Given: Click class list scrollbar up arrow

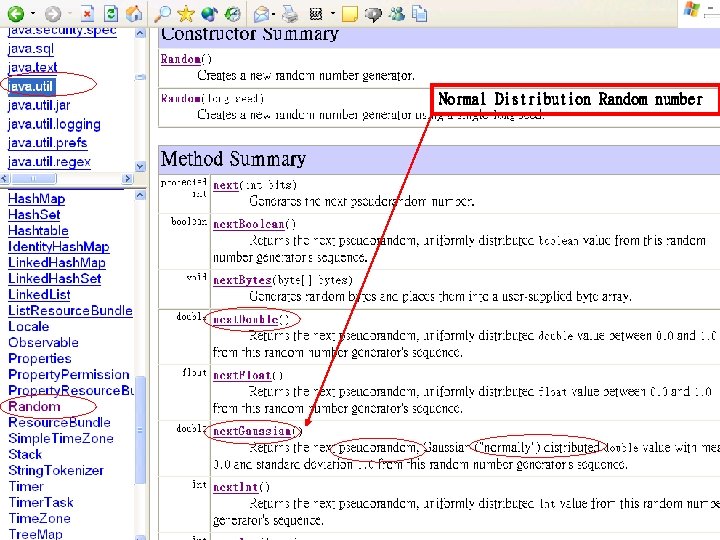Looking at the screenshot, I should (141, 195).
